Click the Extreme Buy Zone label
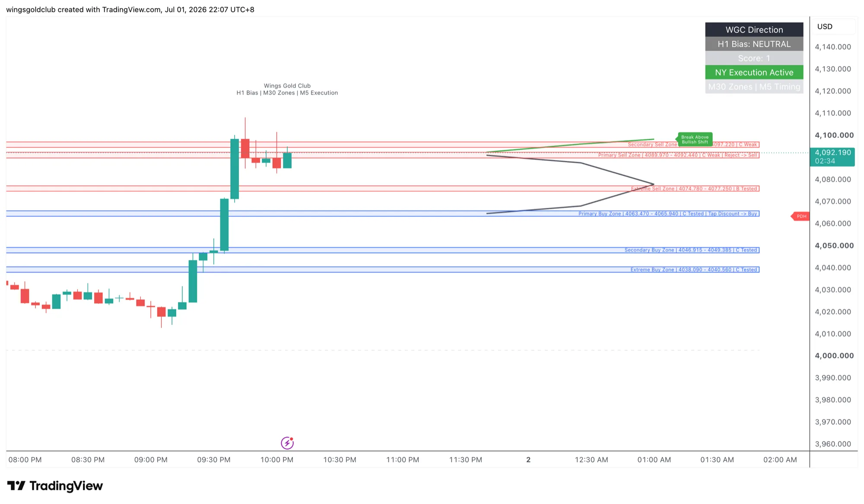The height and width of the screenshot is (504, 864). coord(694,269)
